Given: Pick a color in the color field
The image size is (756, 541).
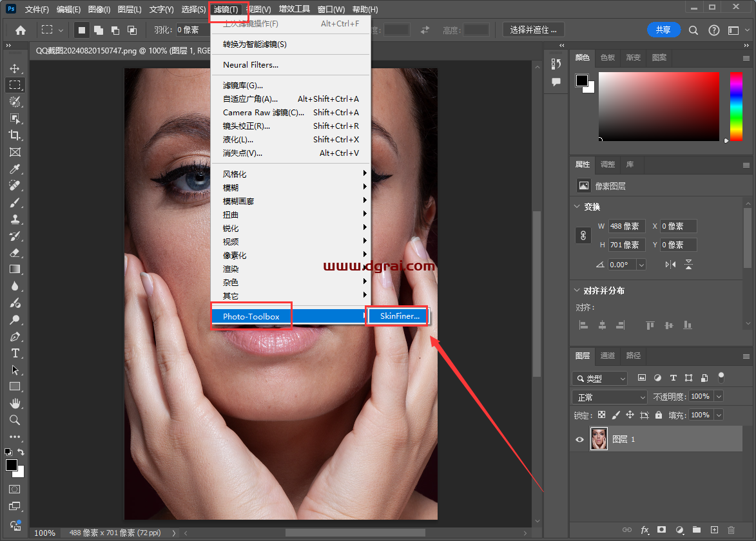Looking at the screenshot, I should pos(659,106).
